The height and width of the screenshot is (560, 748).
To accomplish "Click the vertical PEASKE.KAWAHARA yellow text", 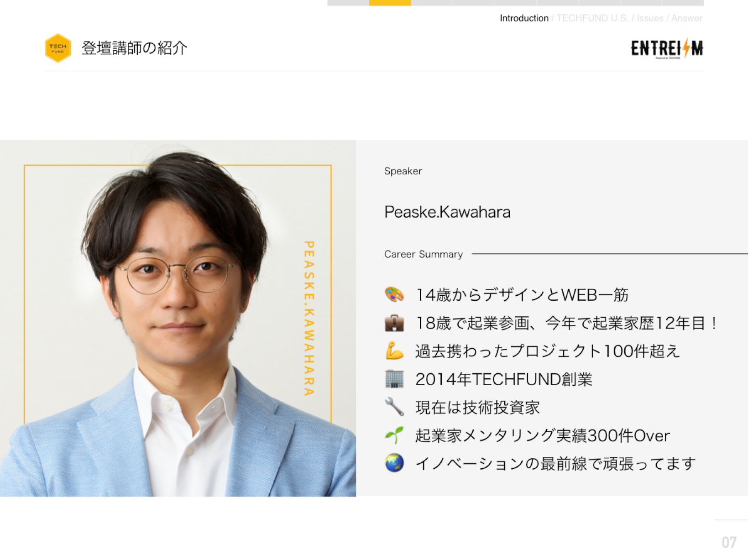I will pos(309,318).
